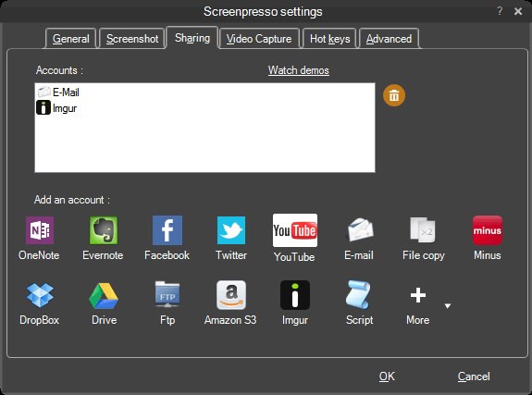Switch to the General tab
532x395 pixels.
click(x=71, y=39)
